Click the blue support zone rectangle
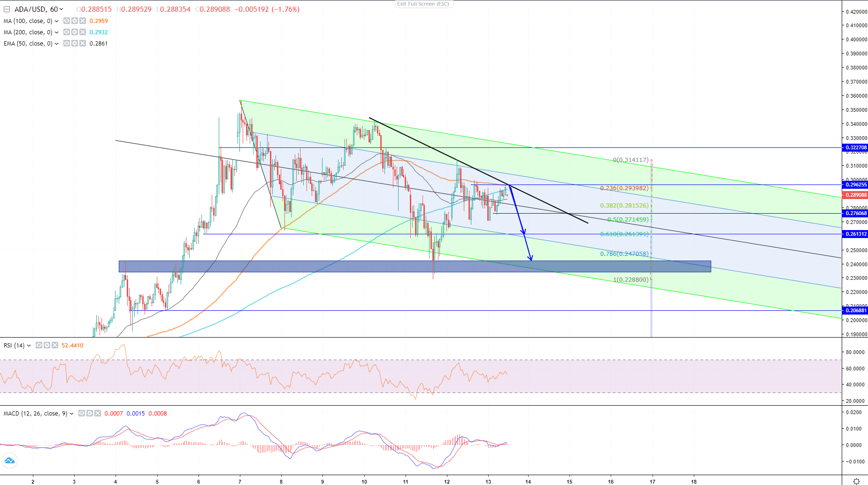The image size is (868, 485). tap(415, 267)
